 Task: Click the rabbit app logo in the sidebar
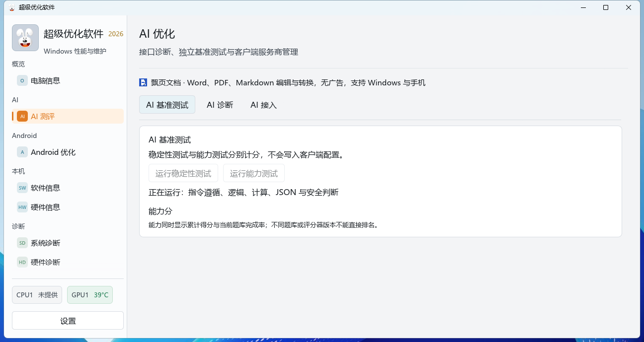click(25, 38)
